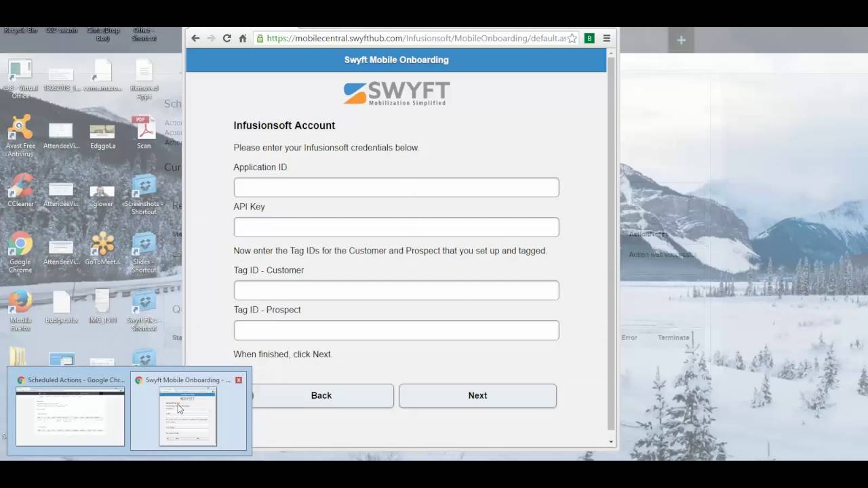
Task: Open Slides - Shortcut desktop folder
Action: click(x=144, y=253)
